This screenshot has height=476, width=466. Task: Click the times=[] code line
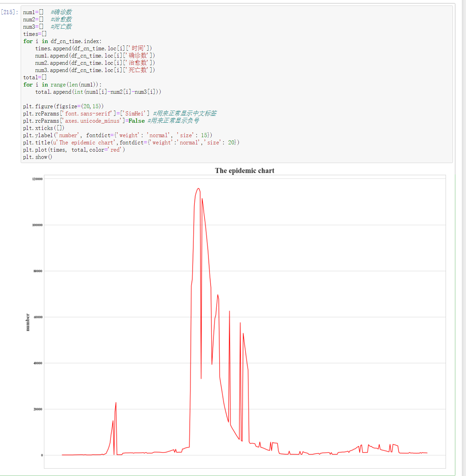point(35,34)
